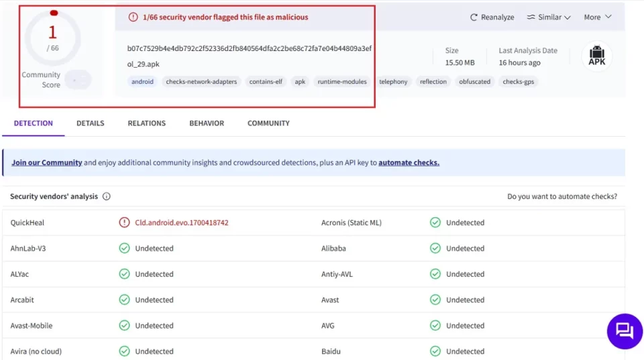The width and height of the screenshot is (644, 360).
Task: Toggle the Community Score vote control
Action: (78, 80)
